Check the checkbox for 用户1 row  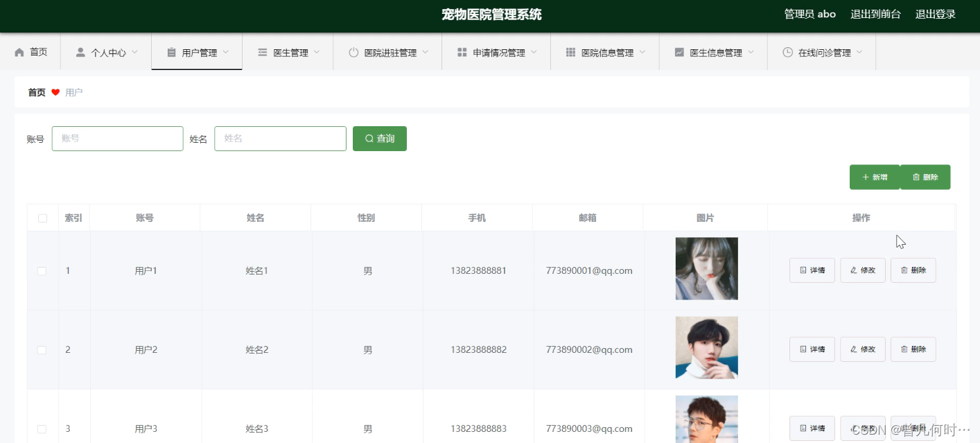42,271
